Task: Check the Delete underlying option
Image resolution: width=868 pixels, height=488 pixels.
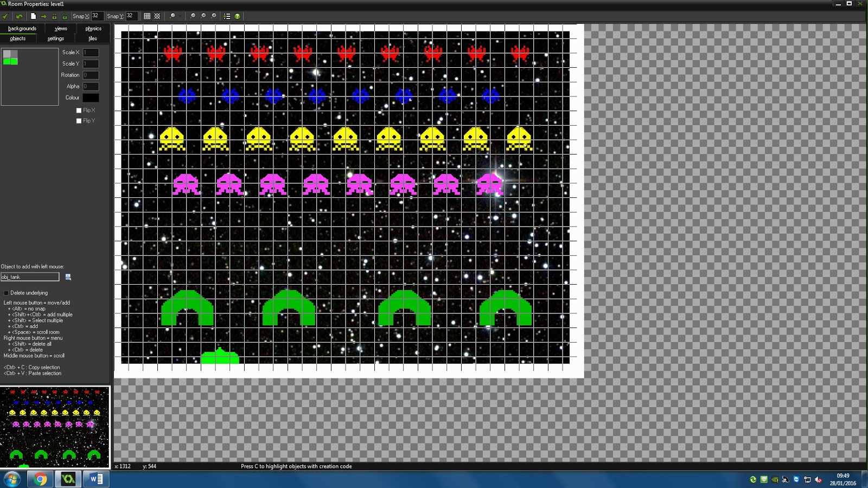Action: (x=5, y=293)
